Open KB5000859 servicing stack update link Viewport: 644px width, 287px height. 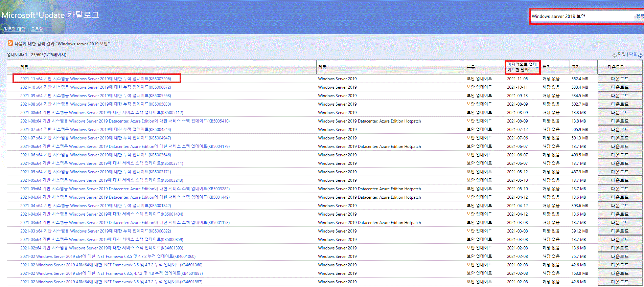(102, 239)
